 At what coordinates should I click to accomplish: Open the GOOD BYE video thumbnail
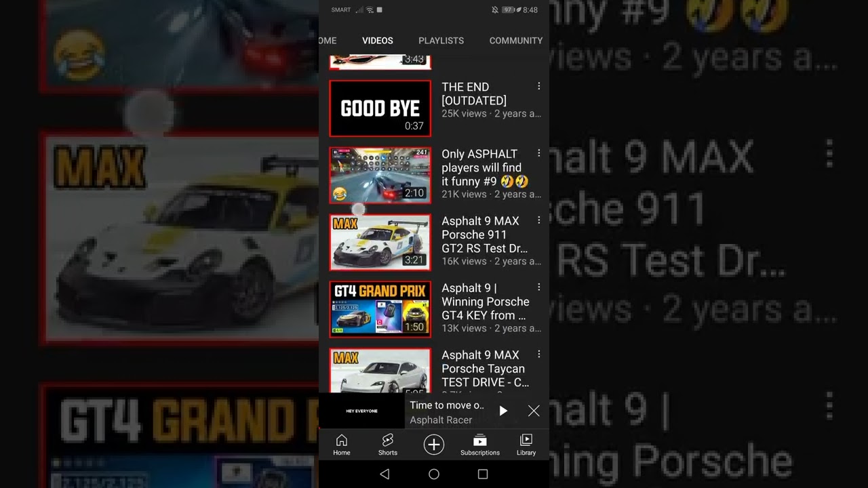[x=380, y=108]
